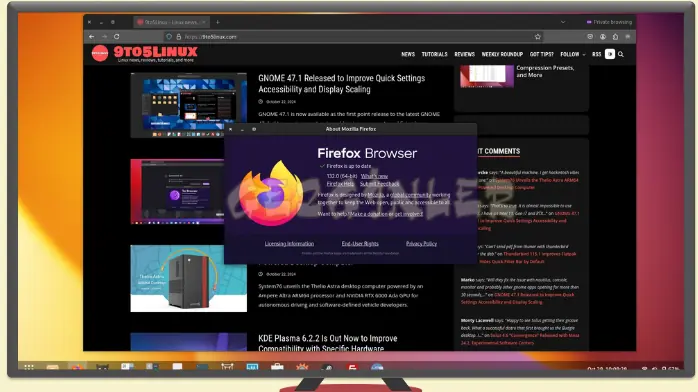The height and width of the screenshot is (392, 698).
Task: Open the GOT TIPS? menu item
Action: pyautogui.click(x=541, y=54)
